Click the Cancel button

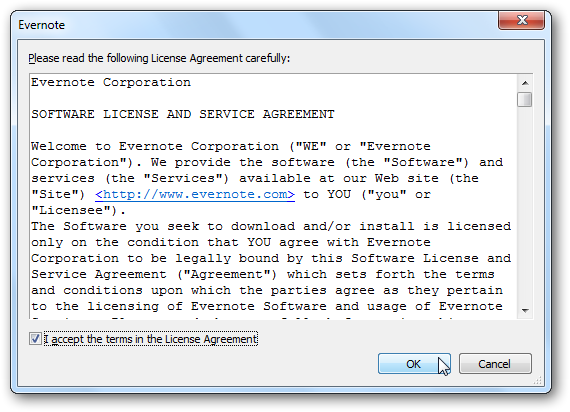pyautogui.click(x=495, y=363)
